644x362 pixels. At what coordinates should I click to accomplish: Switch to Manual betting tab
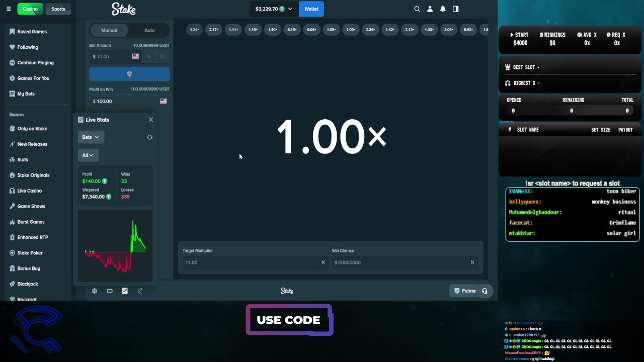tap(109, 30)
